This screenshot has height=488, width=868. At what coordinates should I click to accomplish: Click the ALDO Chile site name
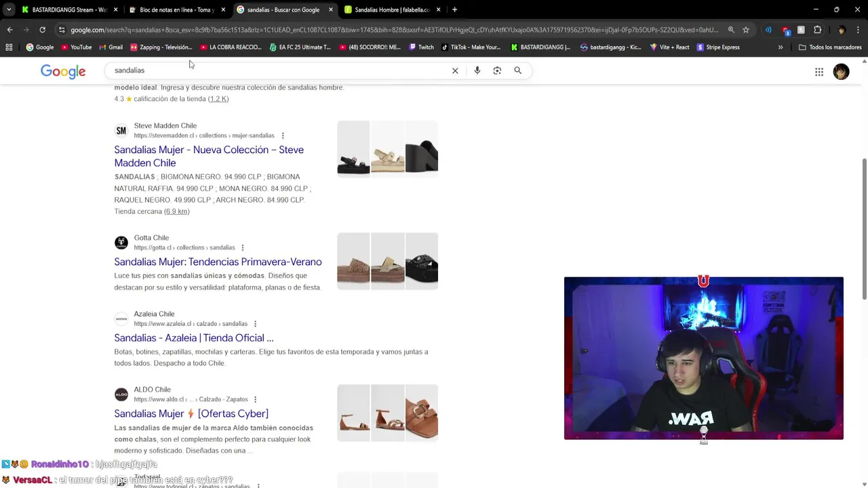tap(152, 390)
